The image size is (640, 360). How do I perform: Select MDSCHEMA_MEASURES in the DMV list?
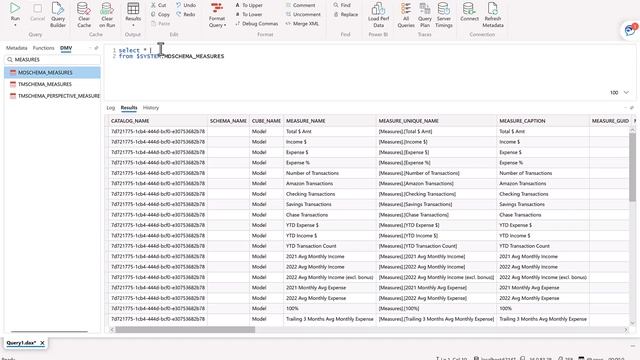coord(52,73)
